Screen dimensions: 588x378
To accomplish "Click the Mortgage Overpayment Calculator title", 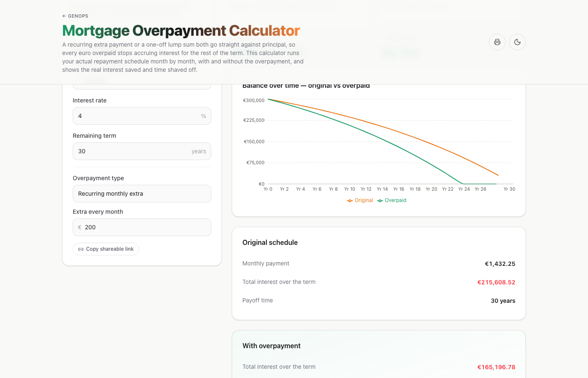I will click(x=181, y=31).
